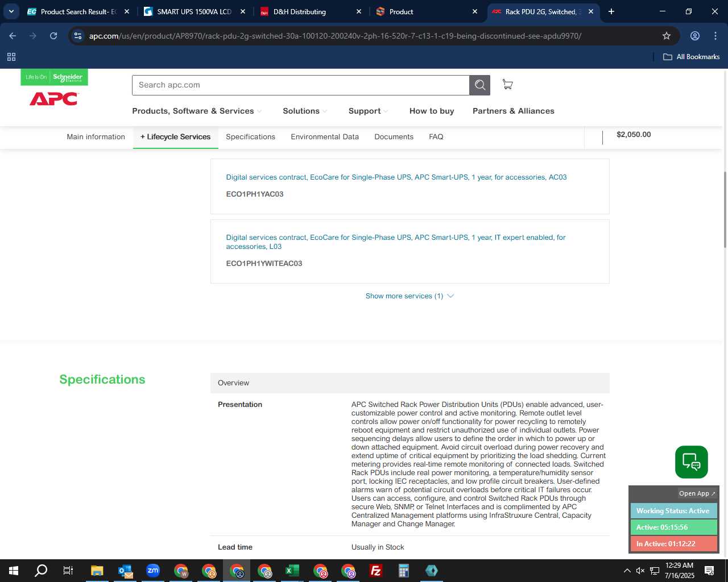
Task: Click the $2,050.00 price text
Action: click(x=634, y=135)
